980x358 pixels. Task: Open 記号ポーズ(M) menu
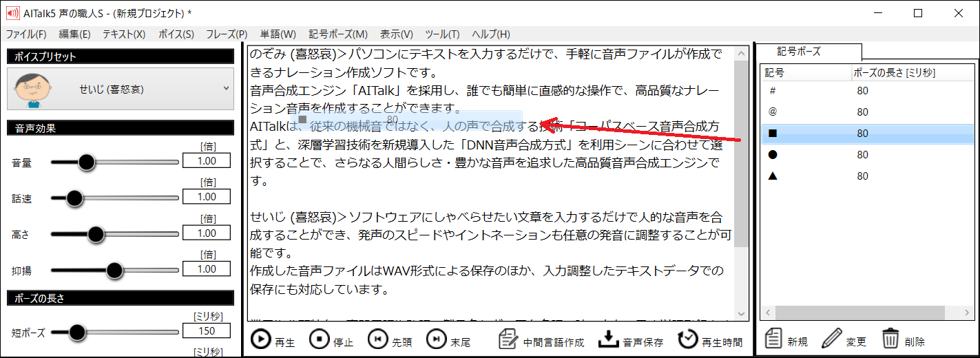pos(338,34)
